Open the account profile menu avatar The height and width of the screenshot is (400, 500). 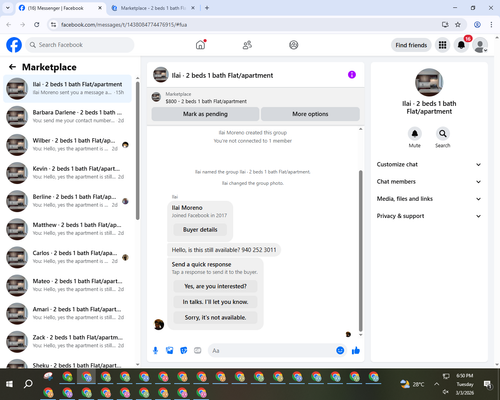pyautogui.click(x=480, y=45)
